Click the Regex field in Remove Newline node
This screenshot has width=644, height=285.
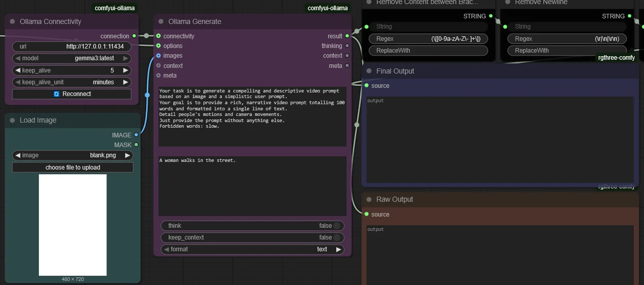pos(567,39)
